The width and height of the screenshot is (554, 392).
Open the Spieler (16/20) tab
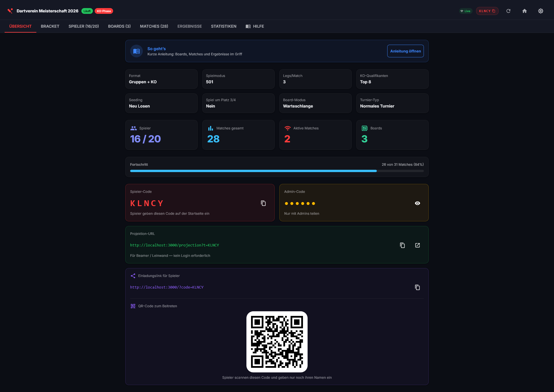(84, 26)
